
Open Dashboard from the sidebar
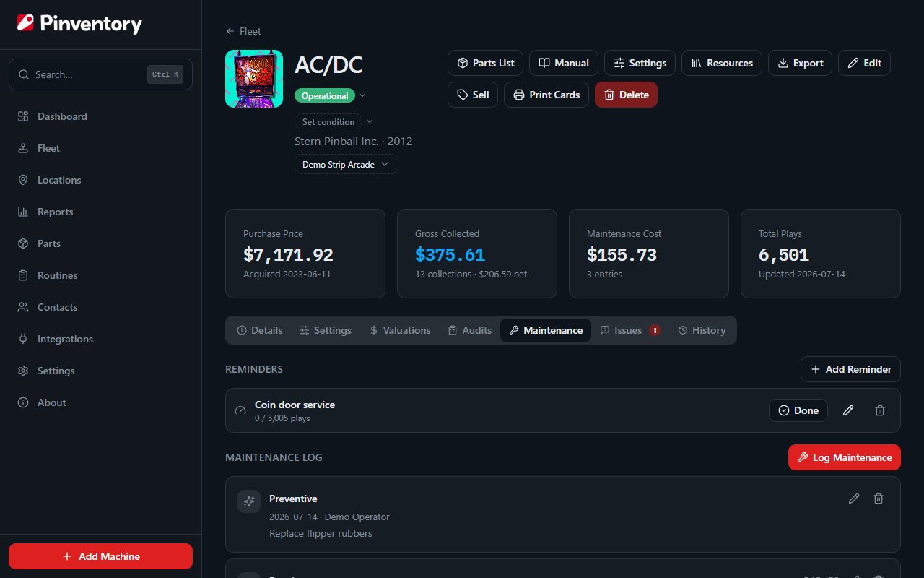click(x=100, y=116)
